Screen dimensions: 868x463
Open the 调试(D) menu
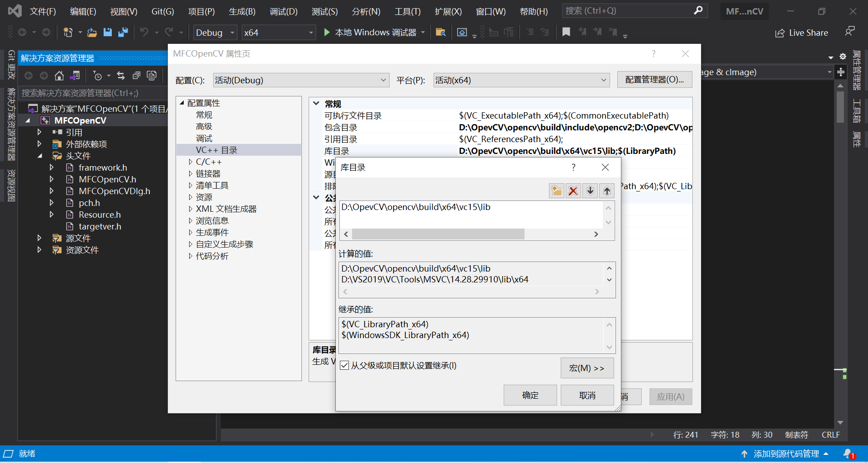coord(283,11)
